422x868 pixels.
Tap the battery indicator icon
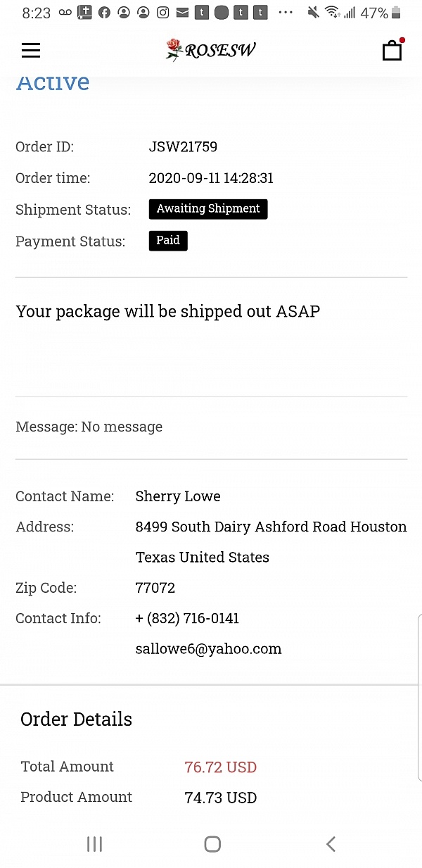(396, 13)
